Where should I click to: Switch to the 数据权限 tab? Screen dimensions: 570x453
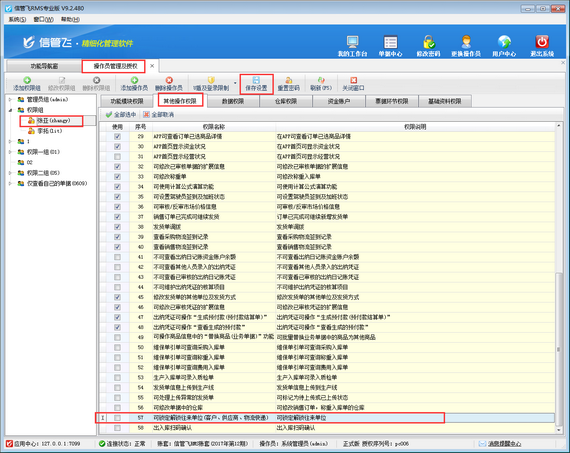(233, 101)
